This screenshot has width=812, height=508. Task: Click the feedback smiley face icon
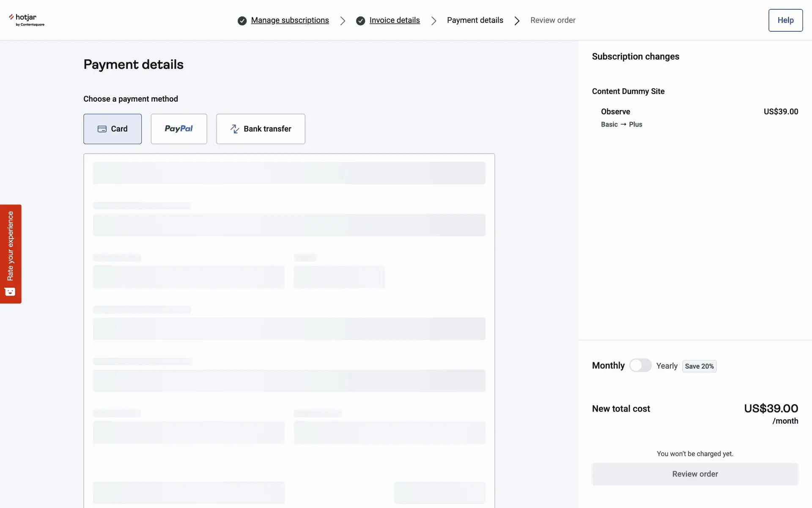[10, 292]
